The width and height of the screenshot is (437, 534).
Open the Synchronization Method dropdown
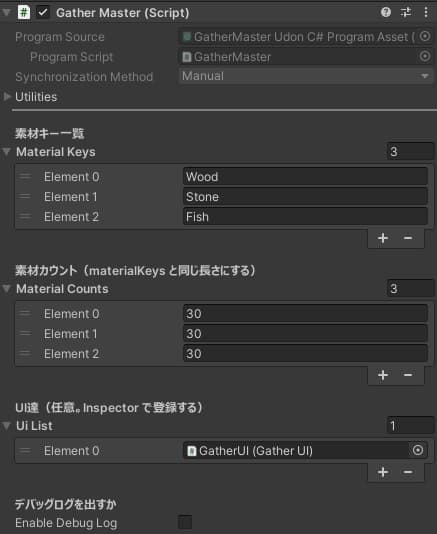306,76
